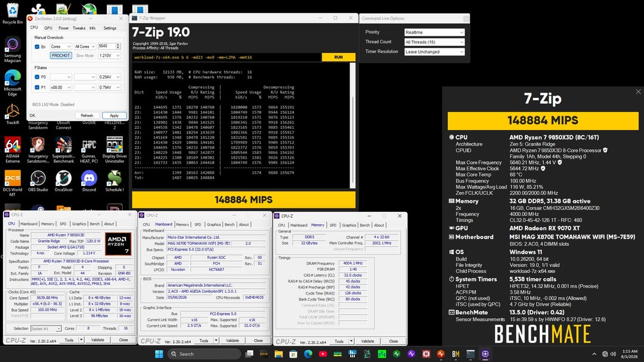644x362 pixels.
Task: Switch to BenchMate via BM taskbar icon
Action: (456, 354)
